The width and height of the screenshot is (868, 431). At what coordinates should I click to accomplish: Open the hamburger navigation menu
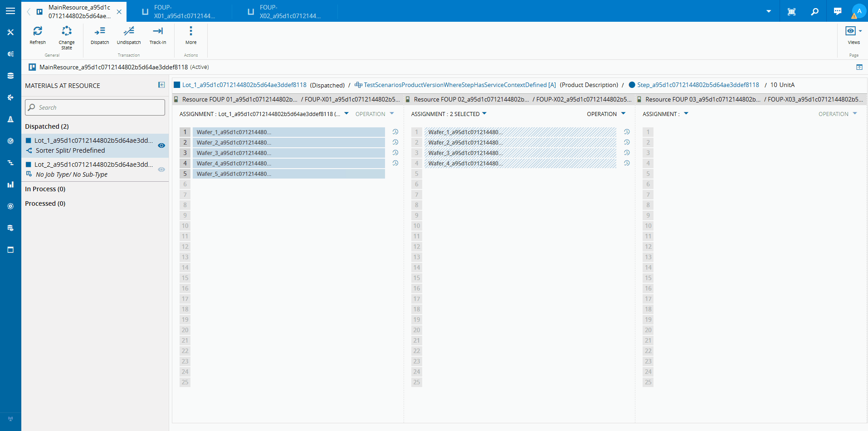pyautogui.click(x=10, y=11)
